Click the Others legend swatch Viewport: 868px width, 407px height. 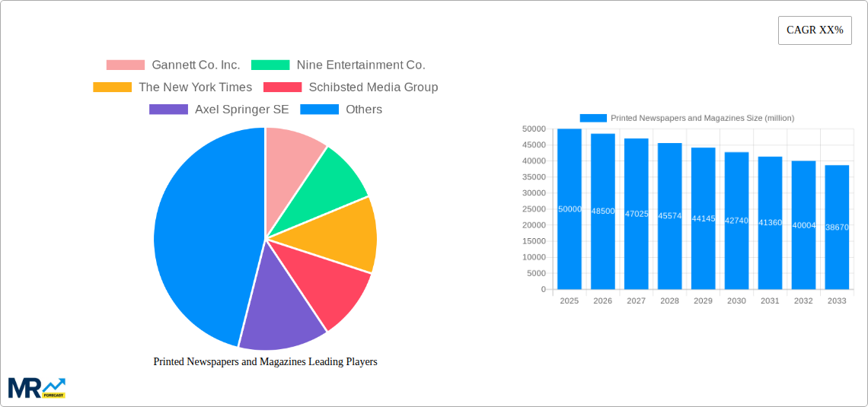[320, 110]
